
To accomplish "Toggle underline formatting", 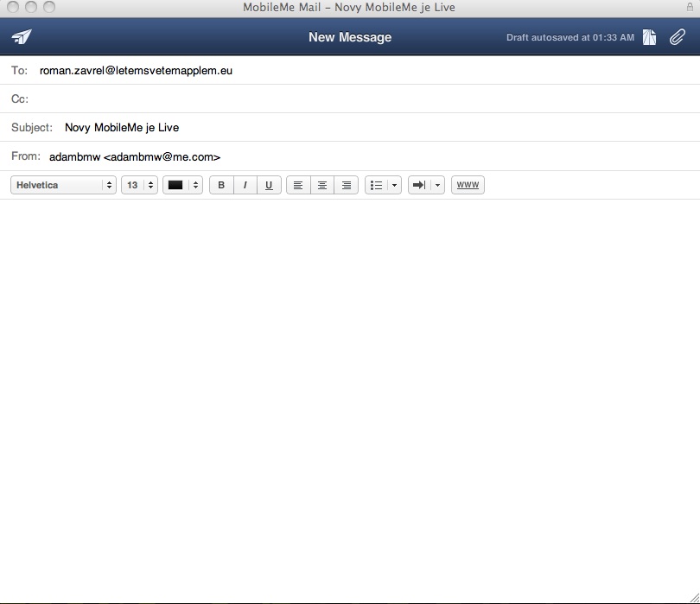I will point(269,185).
